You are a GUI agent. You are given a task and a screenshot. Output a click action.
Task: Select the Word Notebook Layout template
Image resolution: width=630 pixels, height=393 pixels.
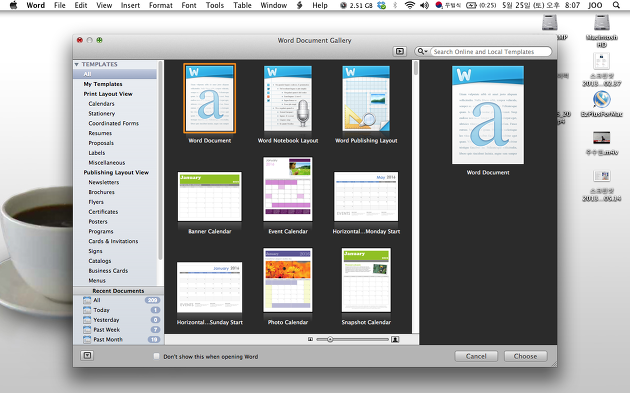(x=288, y=98)
